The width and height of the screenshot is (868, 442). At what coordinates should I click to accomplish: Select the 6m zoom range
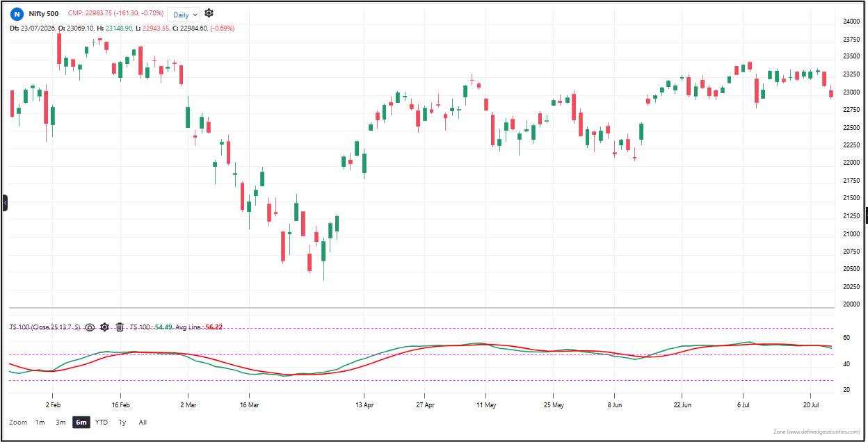[x=81, y=422]
